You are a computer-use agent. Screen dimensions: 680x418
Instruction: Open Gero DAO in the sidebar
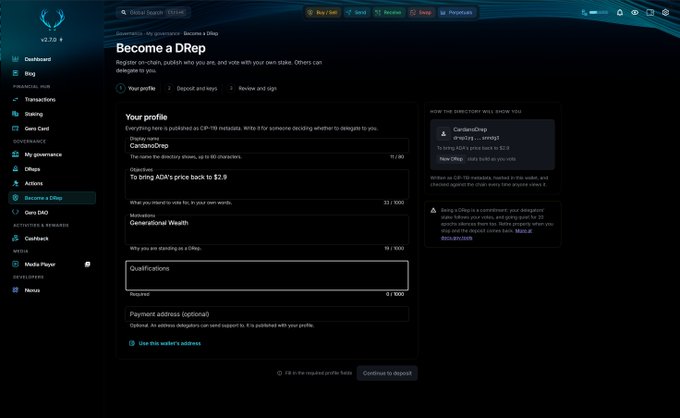(52, 212)
